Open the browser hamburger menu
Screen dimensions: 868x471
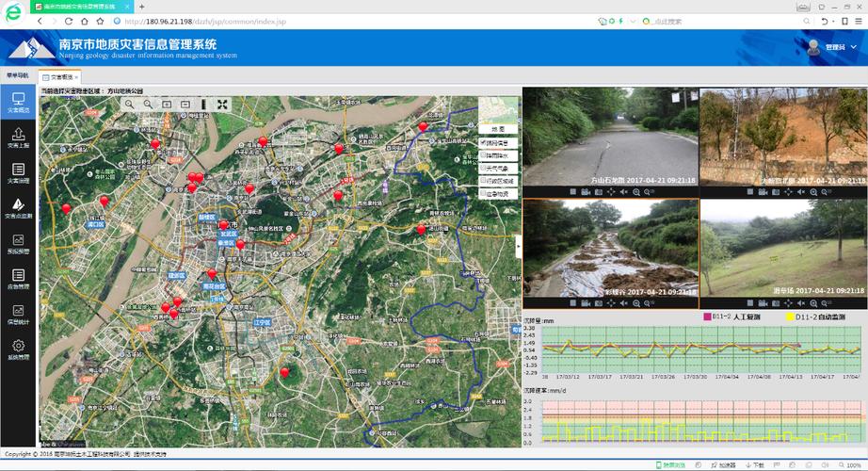858,21
